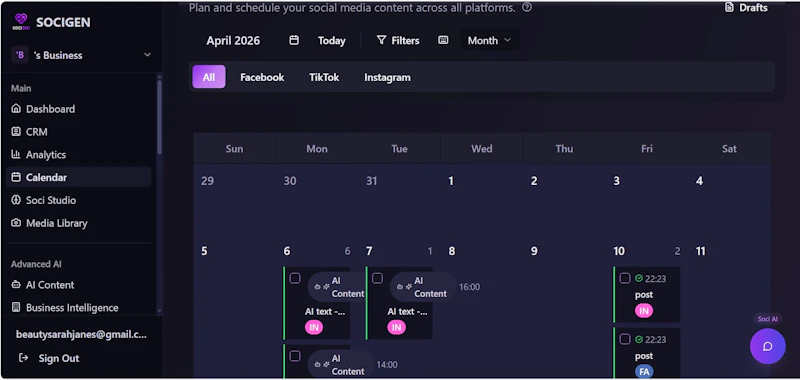Screen dimensions: 800x380
Task: Click the sidebar scrollbar down arrow
Action: pyautogui.click(x=159, y=311)
